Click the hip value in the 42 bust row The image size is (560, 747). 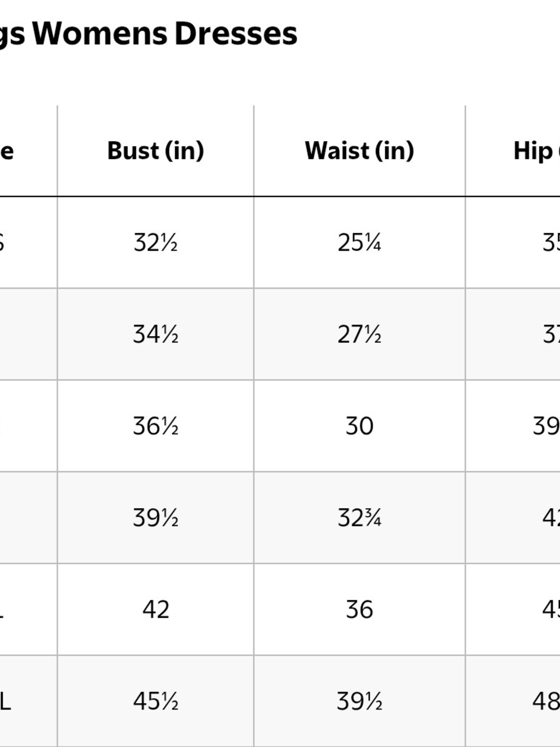pyautogui.click(x=550, y=610)
